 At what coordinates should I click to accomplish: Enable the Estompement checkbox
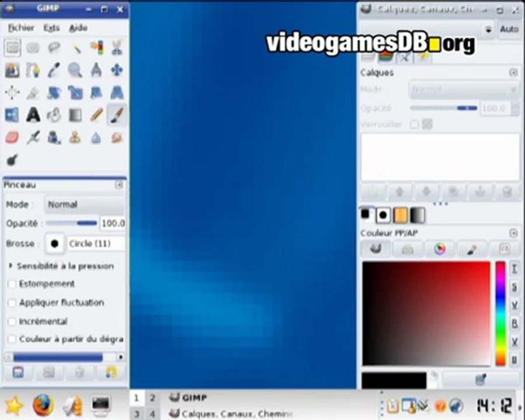coord(12,284)
